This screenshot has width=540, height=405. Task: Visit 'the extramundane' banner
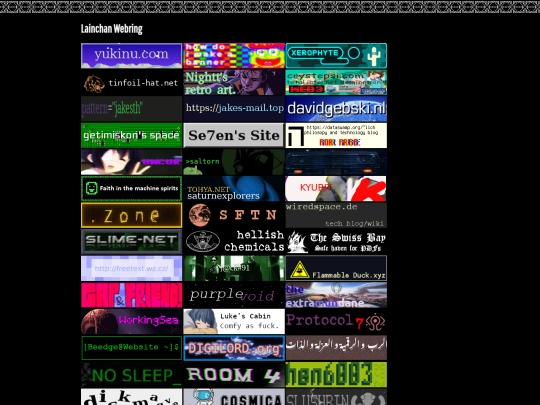click(x=336, y=295)
